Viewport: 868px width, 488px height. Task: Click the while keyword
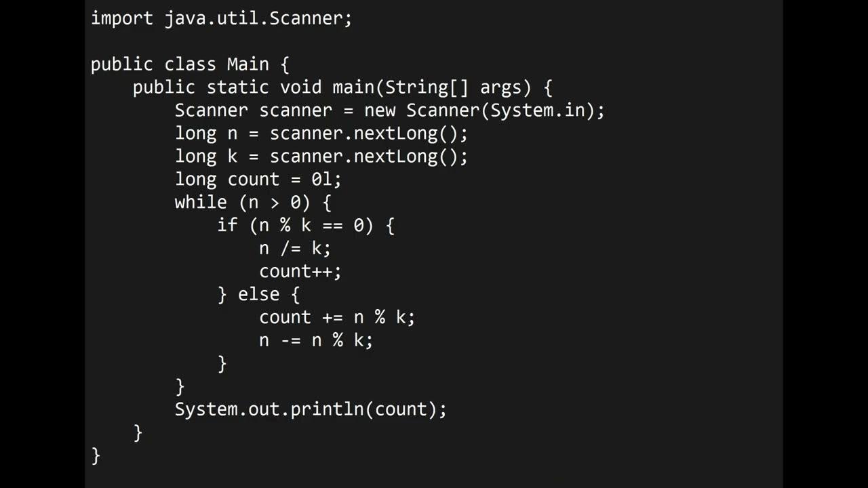click(201, 203)
